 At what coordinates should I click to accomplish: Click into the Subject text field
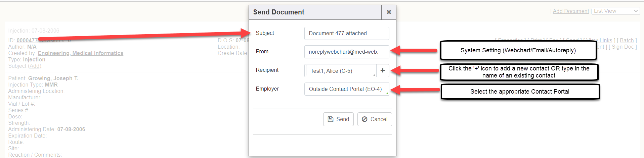point(346,34)
